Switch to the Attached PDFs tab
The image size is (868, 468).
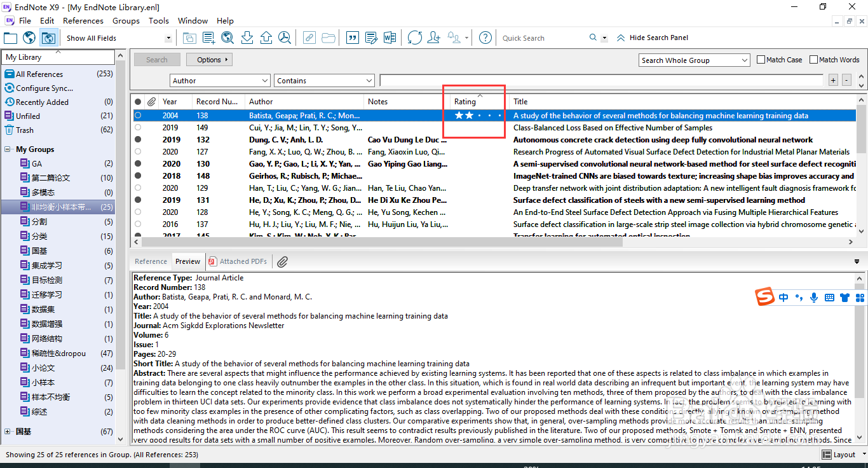(238, 261)
